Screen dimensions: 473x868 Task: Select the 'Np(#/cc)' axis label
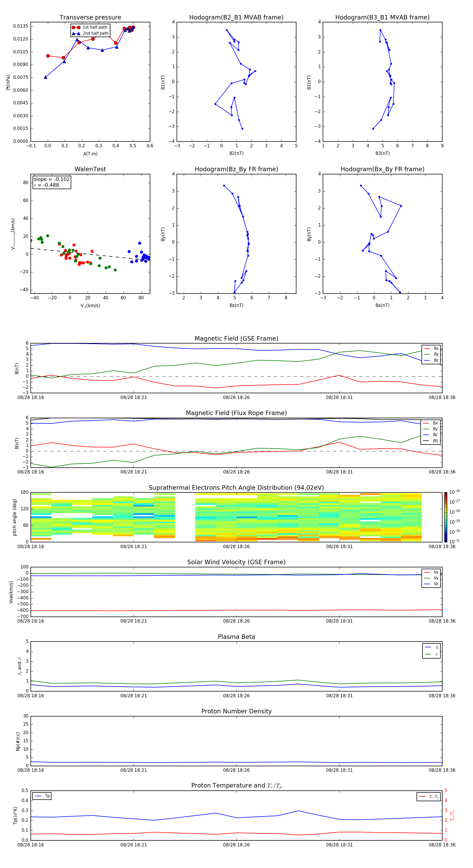(18, 741)
